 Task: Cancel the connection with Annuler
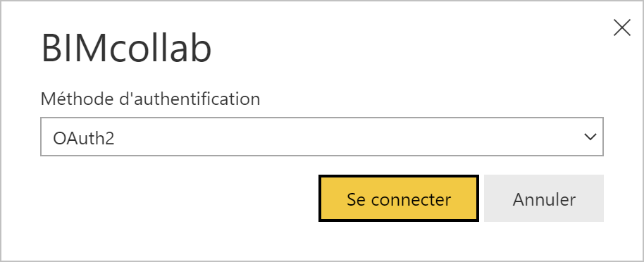click(544, 199)
